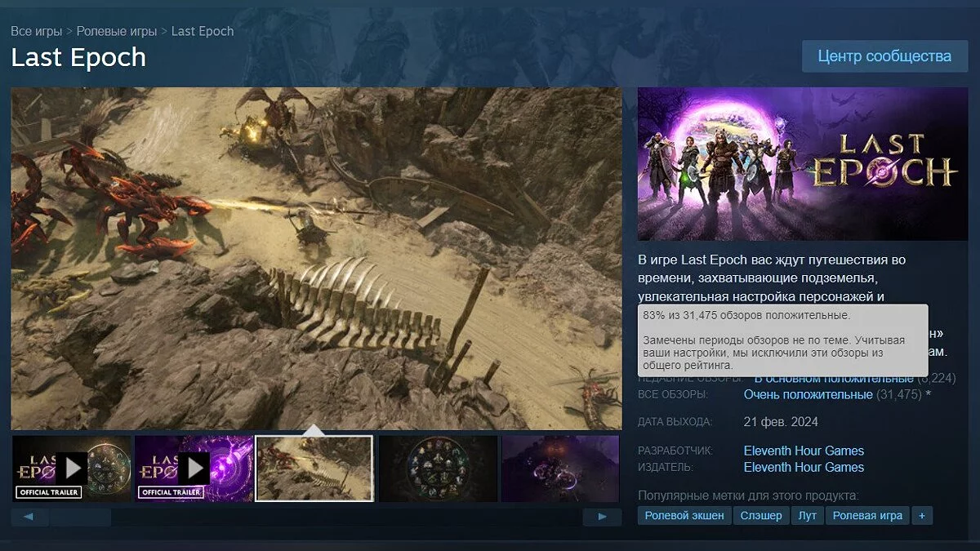
Task: Click the Last Epoch breadcrumb link
Action: point(203,31)
